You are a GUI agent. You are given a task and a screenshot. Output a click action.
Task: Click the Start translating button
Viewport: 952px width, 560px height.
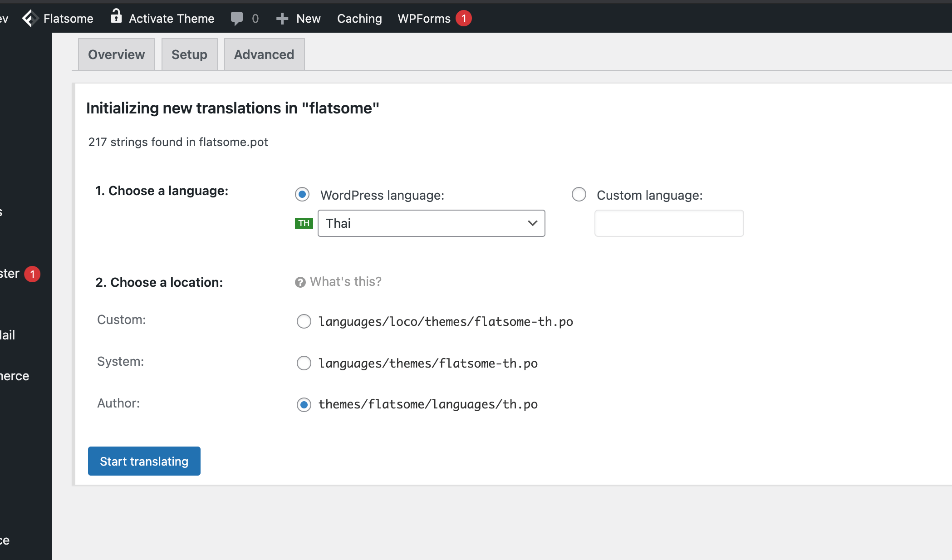[144, 461]
